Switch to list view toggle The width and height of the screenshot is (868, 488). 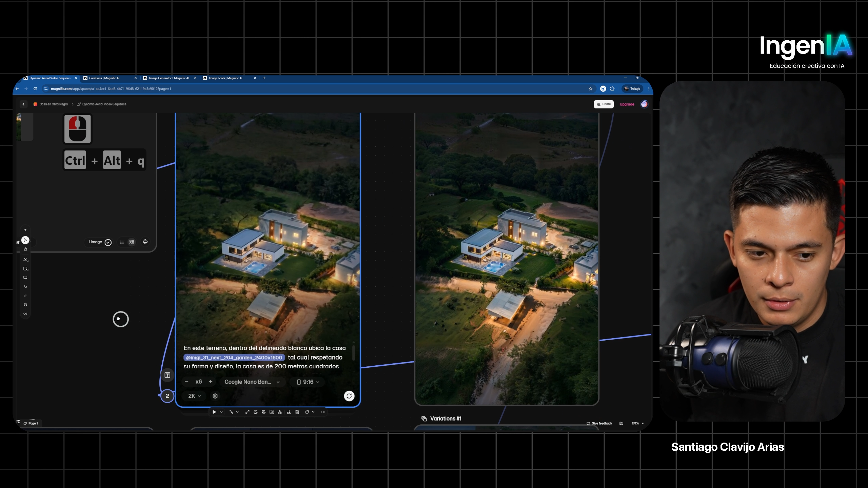pos(122,242)
